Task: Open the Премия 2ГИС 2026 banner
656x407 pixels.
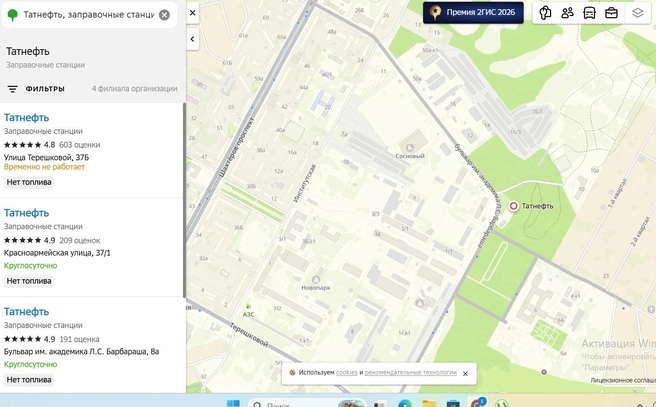Action: pyautogui.click(x=473, y=13)
